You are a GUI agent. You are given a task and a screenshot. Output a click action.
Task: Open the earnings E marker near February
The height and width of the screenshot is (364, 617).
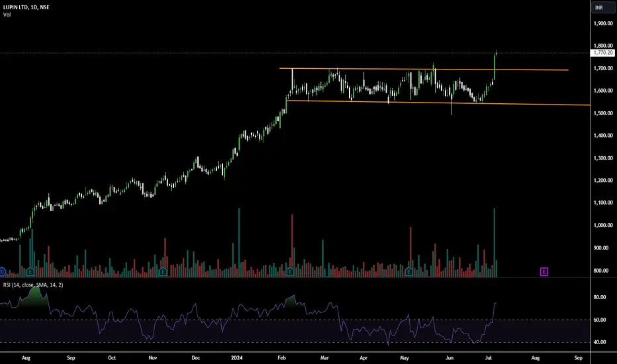[x=290, y=271]
